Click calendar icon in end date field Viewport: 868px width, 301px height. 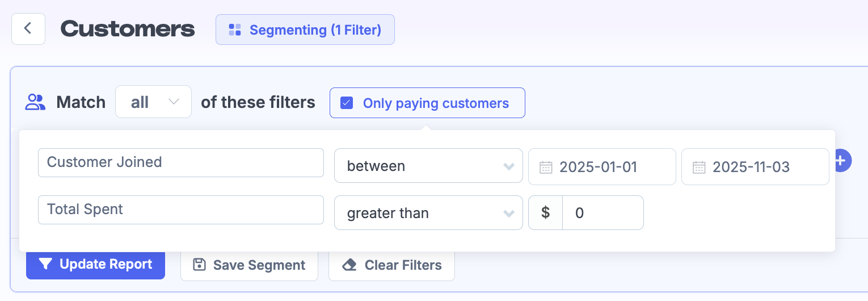tap(699, 167)
